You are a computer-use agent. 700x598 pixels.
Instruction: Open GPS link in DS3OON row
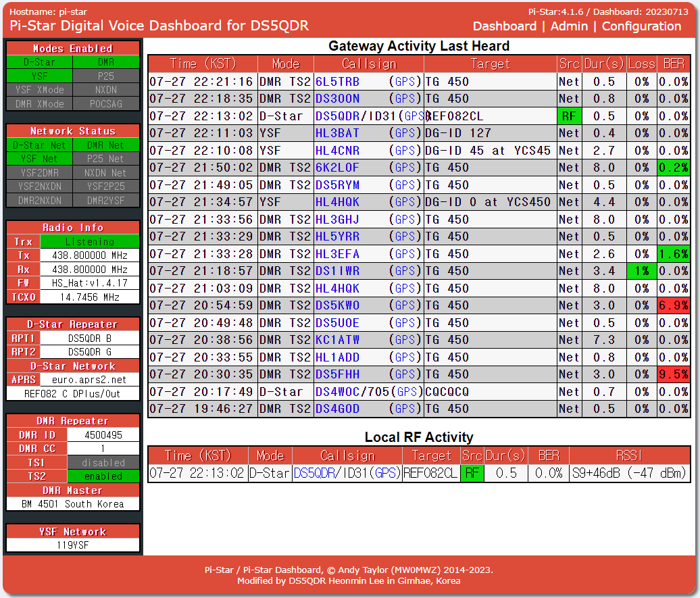tap(405, 99)
